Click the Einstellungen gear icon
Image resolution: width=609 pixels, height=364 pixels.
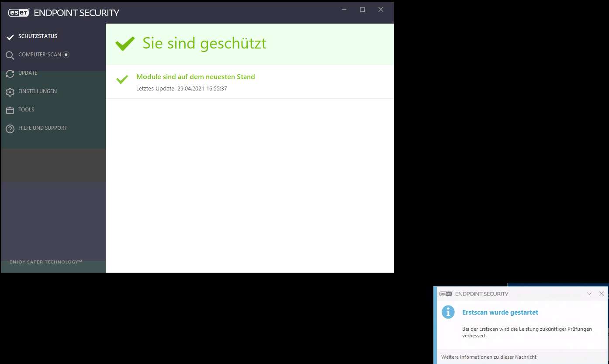(10, 92)
